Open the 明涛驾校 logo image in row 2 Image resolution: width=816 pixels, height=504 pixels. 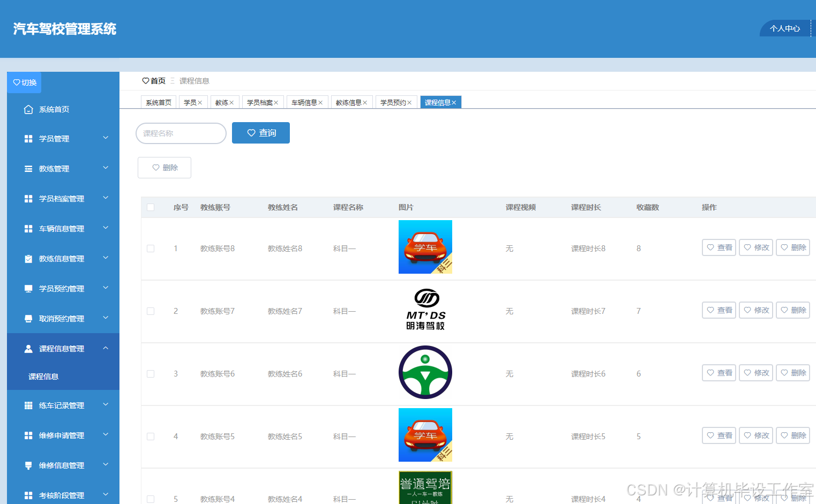pos(425,310)
